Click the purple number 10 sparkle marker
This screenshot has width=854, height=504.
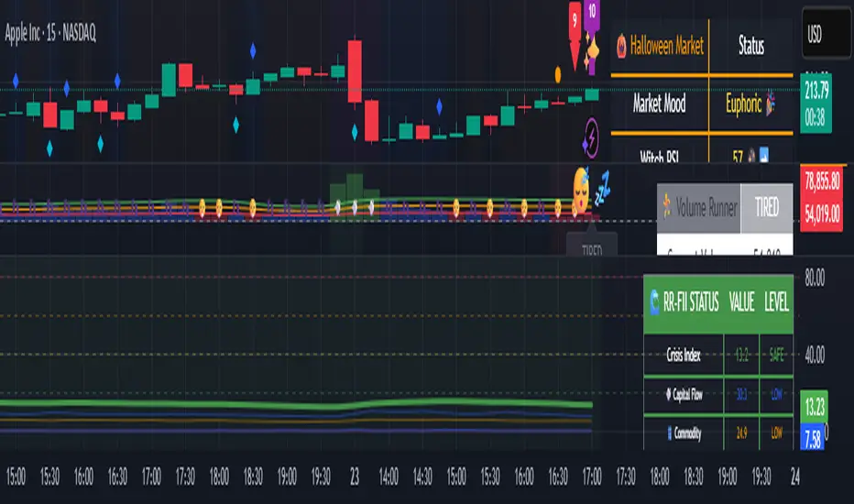[592, 37]
